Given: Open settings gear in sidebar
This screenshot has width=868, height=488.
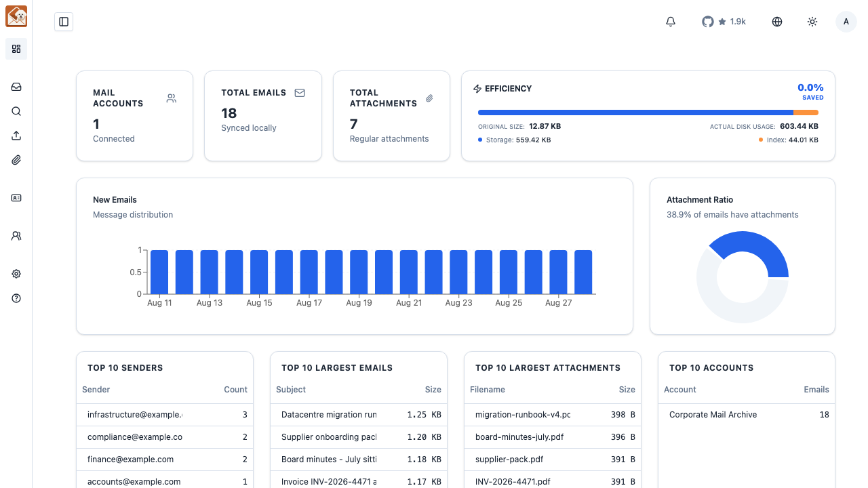Looking at the screenshot, I should coord(16,274).
